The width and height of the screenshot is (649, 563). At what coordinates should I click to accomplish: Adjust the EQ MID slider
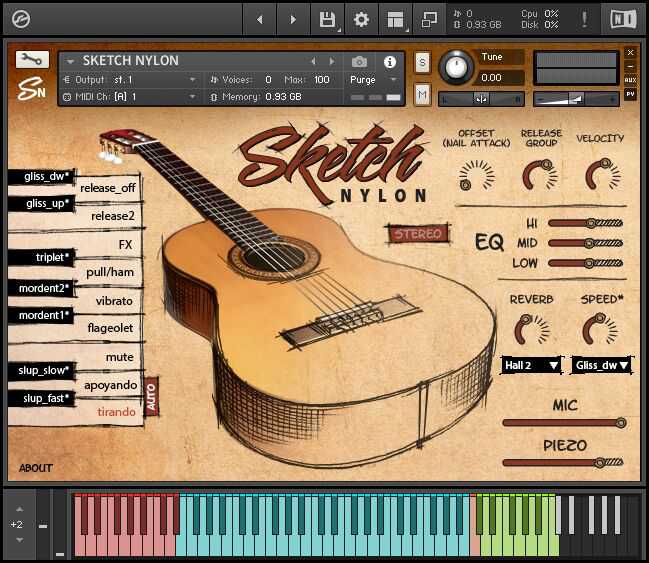[585, 243]
